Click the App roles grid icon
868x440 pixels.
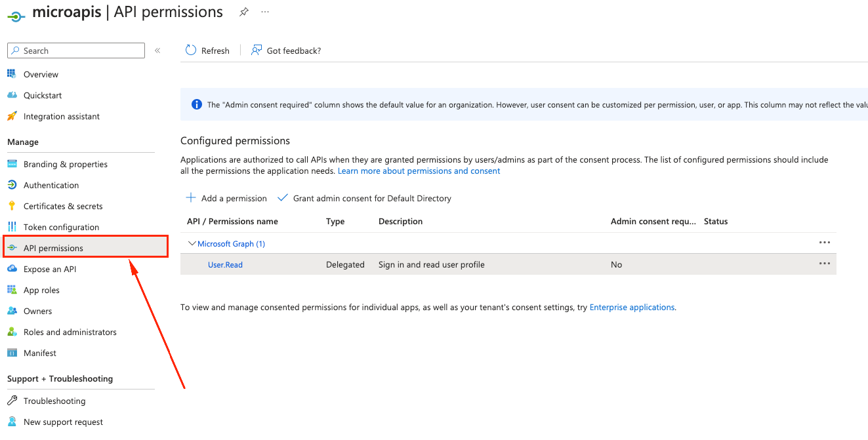click(x=12, y=290)
